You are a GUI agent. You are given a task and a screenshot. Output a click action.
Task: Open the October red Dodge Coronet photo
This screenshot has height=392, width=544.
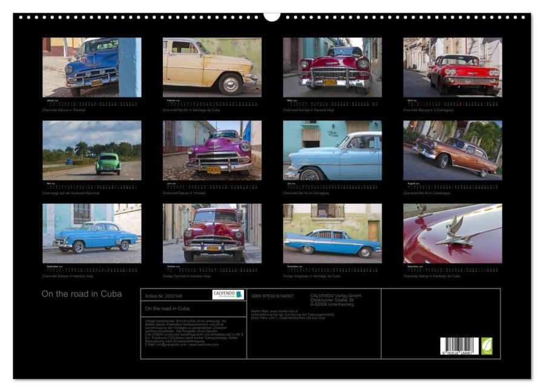(x=212, y=233)
